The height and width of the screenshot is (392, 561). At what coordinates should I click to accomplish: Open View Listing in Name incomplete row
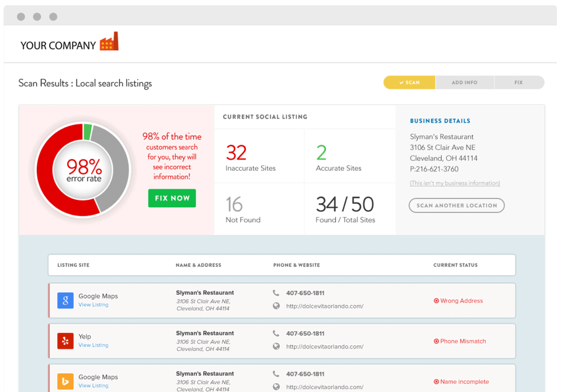click(93, 386)
